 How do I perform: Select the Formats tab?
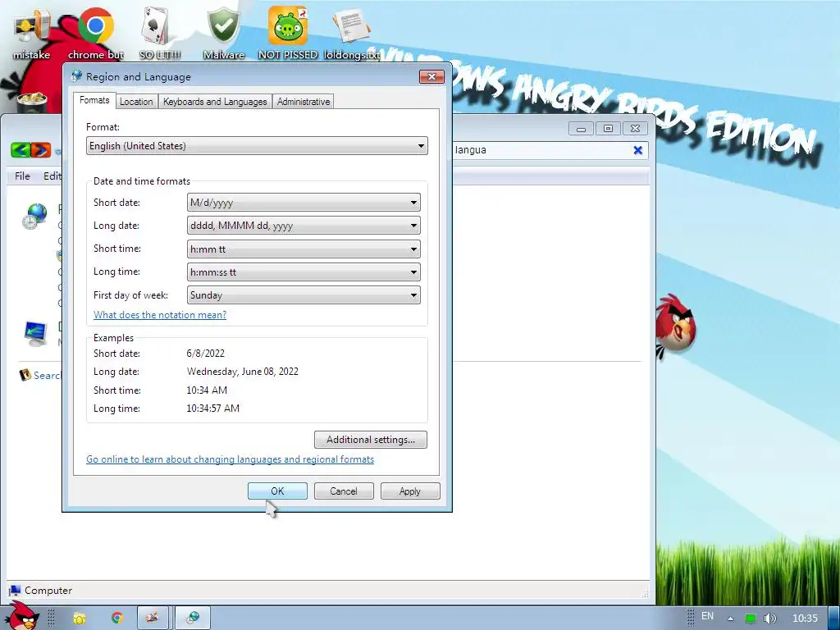pyautogui.click(x=94, y=100)
